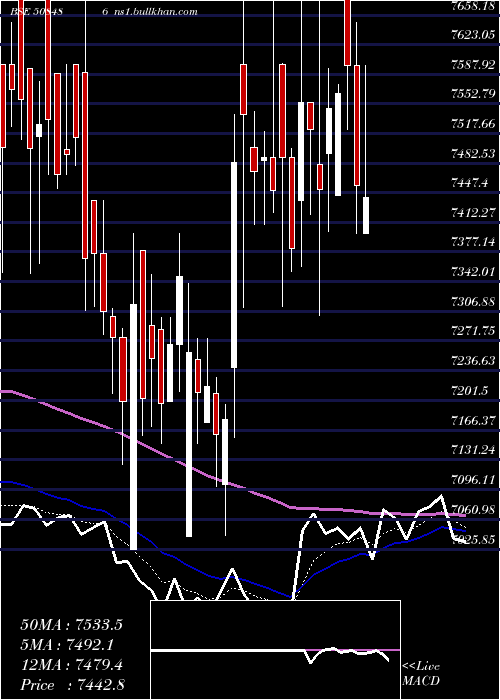Click inside the MACD inset chart panel
The width and height of the screenshot is (500, 700).
275,650
